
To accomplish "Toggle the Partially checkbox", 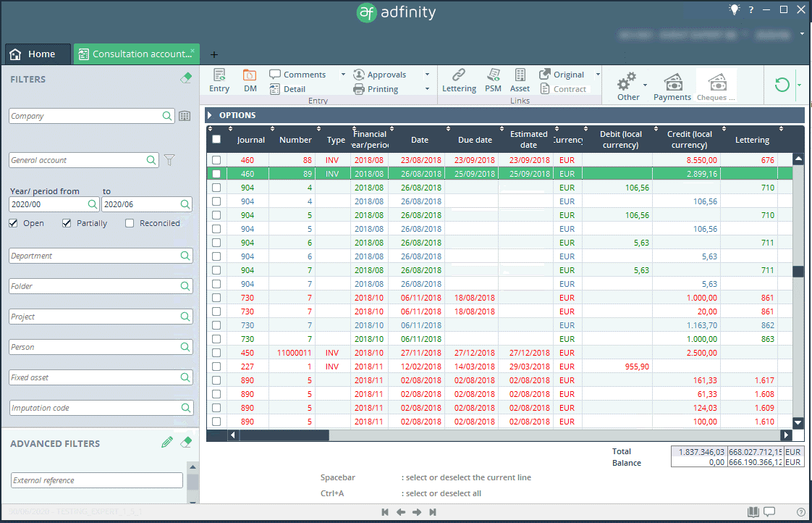I will [x=67, y=223].
